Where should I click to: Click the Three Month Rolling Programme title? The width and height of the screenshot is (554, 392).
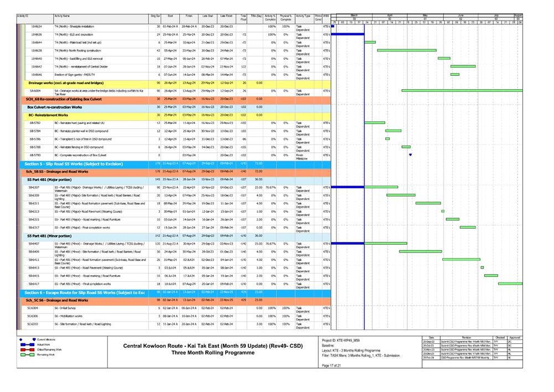point(190,352)
